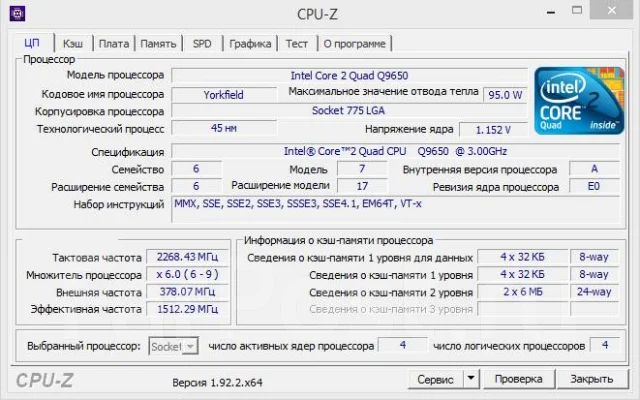The height and width of the screenshot is (400, 640).
Task: Click the 8-way L1 data associativity value
Action: pyautogui.click(x=594, y=257)
